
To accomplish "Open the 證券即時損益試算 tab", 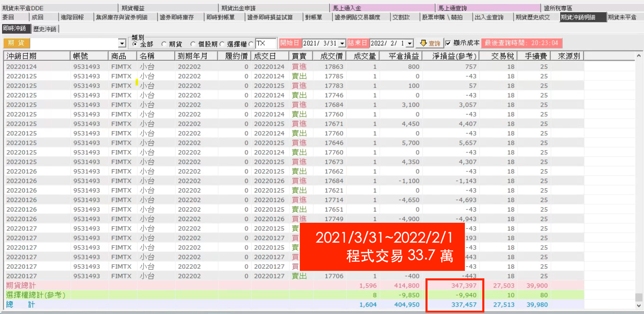I will click(274, 17).
